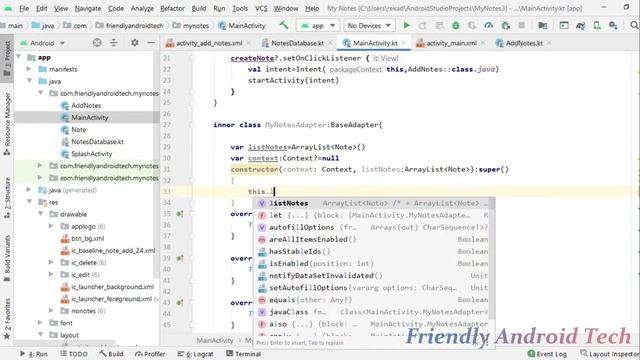640x360 pixels.
Task: Expand the applogo drawable group
Action: click(x=51, y=226)
